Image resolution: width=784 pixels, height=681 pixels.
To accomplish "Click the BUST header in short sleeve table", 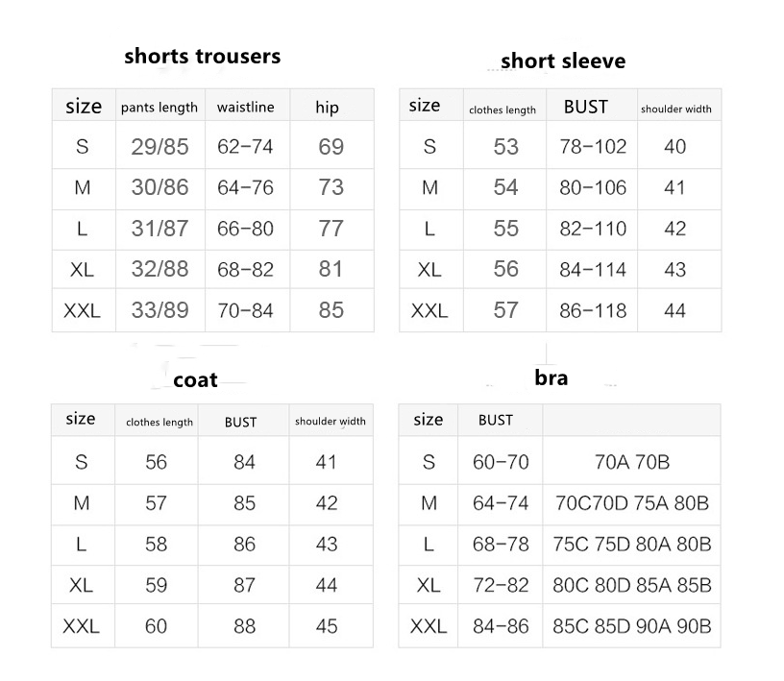I will pos(586,108).
